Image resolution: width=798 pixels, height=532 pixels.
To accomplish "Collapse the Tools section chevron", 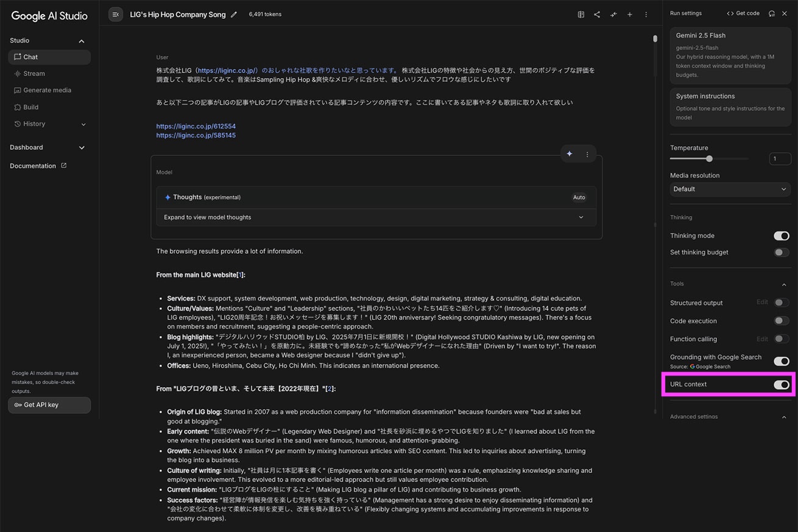I will tap(784, 284).
